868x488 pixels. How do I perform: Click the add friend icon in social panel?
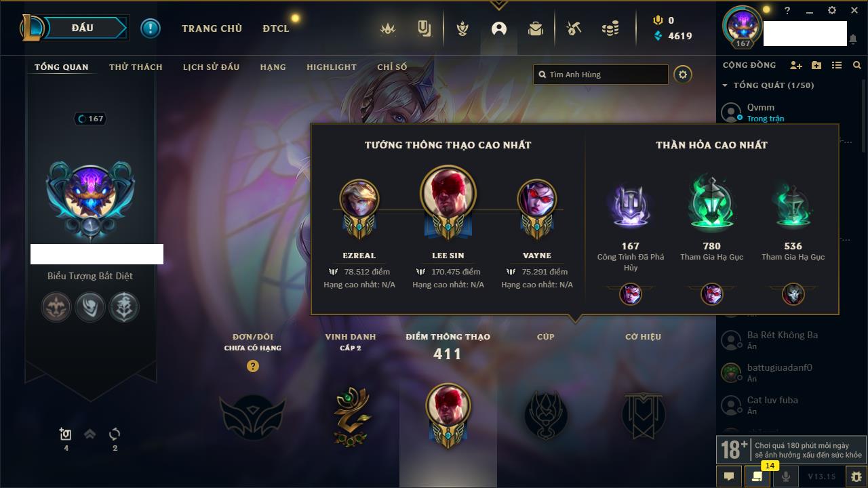pyautogui.click(x=796, y=65)
